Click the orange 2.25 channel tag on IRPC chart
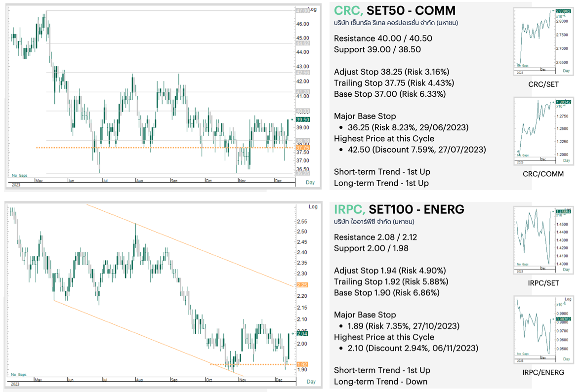Image resolution: width=580 pixels, height=392 pixels. tap(302, 285)
